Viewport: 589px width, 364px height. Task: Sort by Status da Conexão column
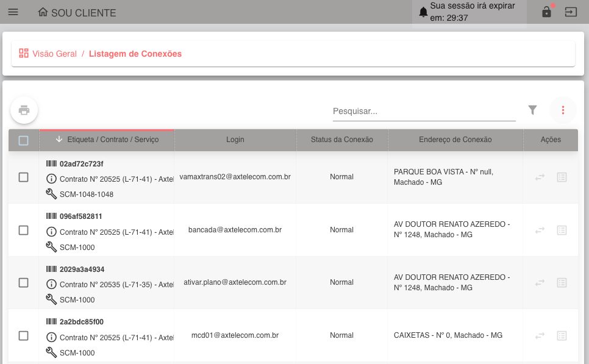(x=341, y=140)
